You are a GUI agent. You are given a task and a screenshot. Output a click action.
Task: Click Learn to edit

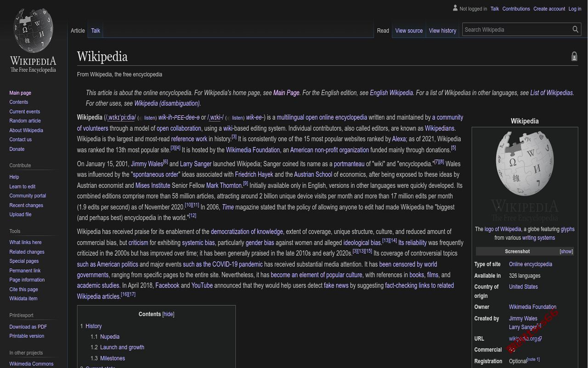coord(23,187)
